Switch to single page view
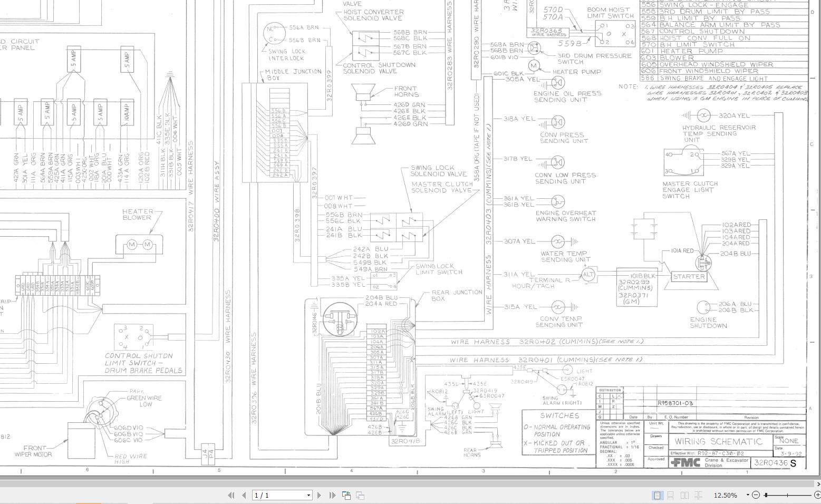 point(657,495)
